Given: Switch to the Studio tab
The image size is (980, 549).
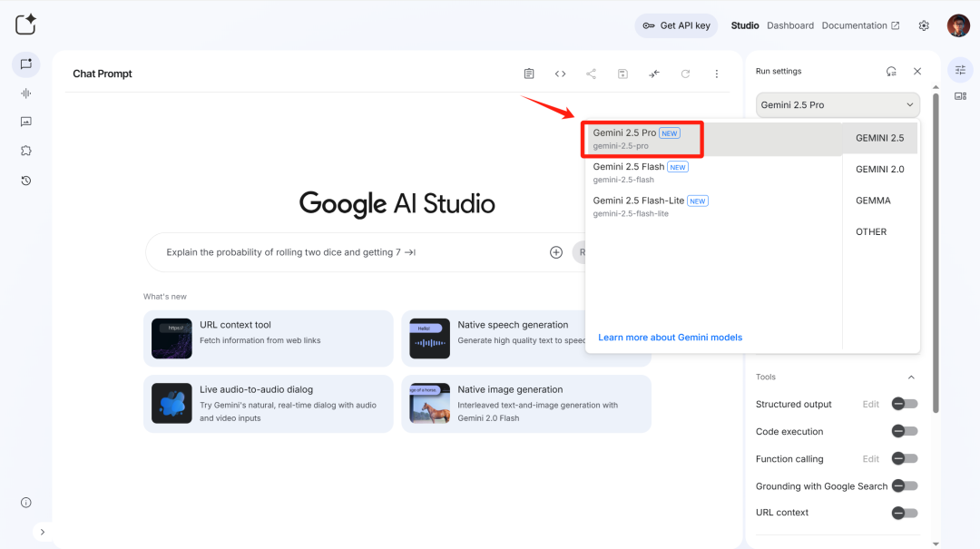Looking at the screenshot, I should click(745, 25).
